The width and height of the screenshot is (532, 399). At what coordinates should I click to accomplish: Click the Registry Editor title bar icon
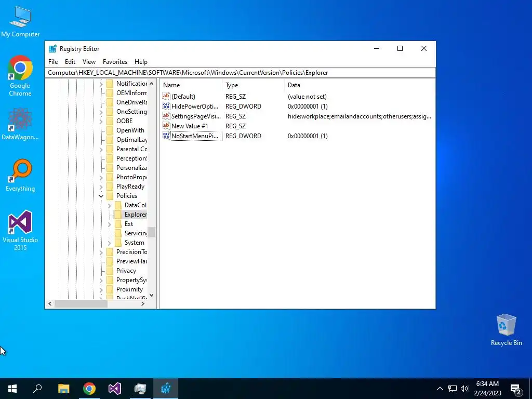click(52, 49)
